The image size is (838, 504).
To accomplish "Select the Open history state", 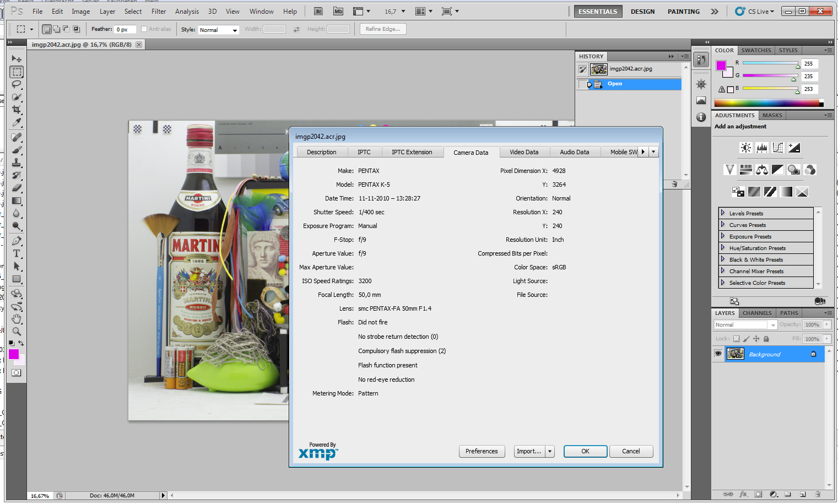I will pos(629,84).
